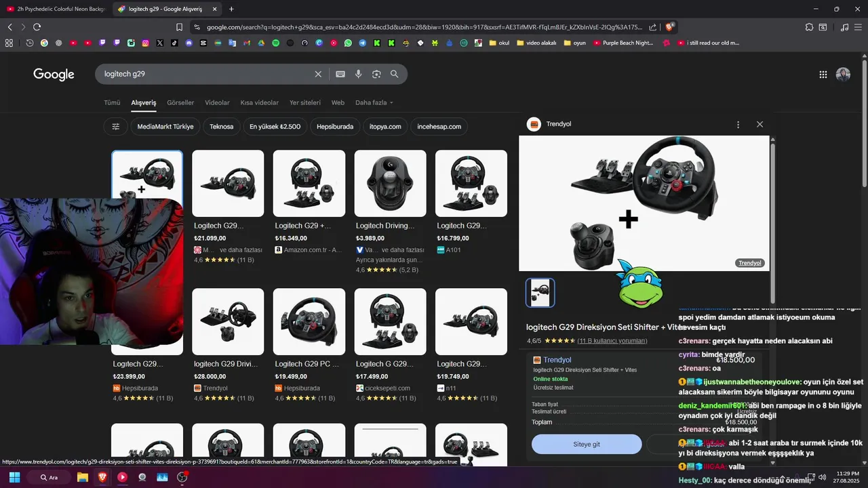
Task: Start voice search with microphone icon
Action: click(x=359, y=74)
